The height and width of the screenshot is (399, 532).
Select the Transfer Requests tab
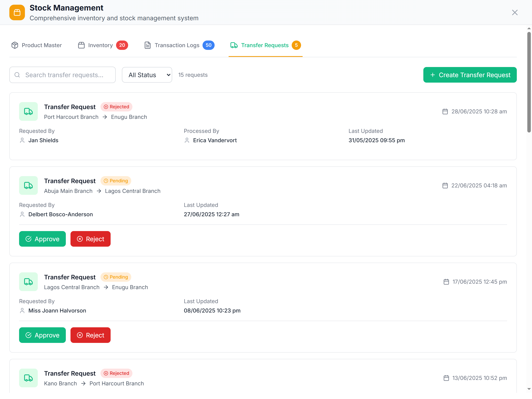click(265, 45)
